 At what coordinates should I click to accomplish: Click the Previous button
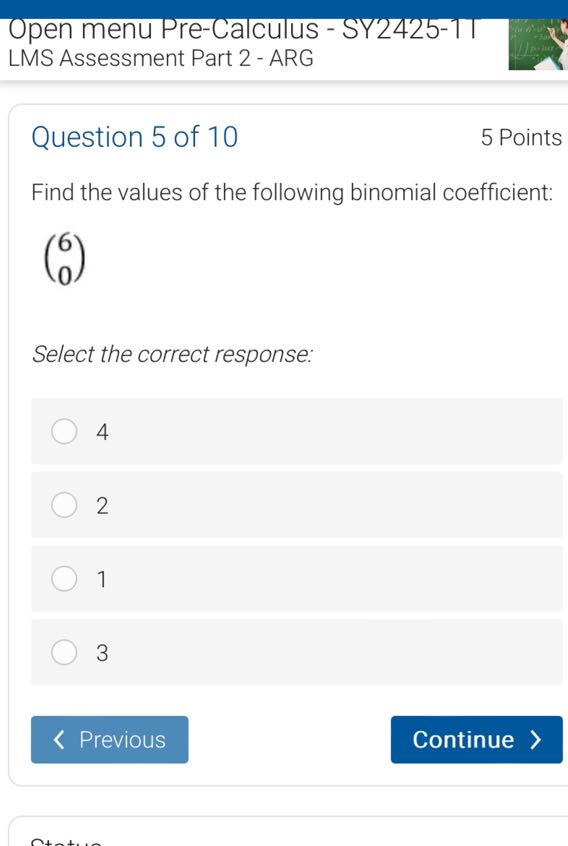point(110,740)
